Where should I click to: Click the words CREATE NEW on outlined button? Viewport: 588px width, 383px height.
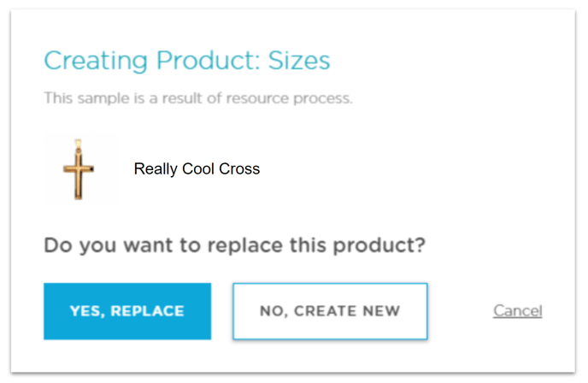(347, 311)
